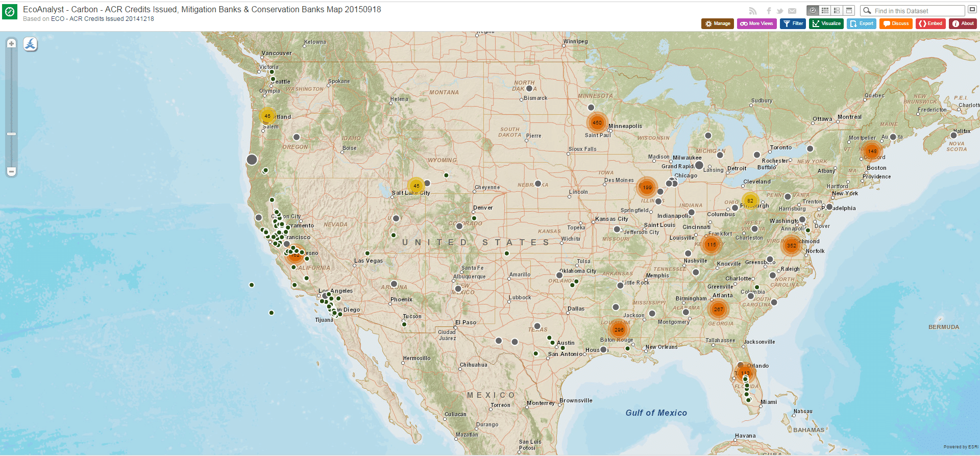The width and height of the screenshot is (980, 456).
Task: Toggle fullscreen view icon beside search
Action: click(x=972, y=10)
